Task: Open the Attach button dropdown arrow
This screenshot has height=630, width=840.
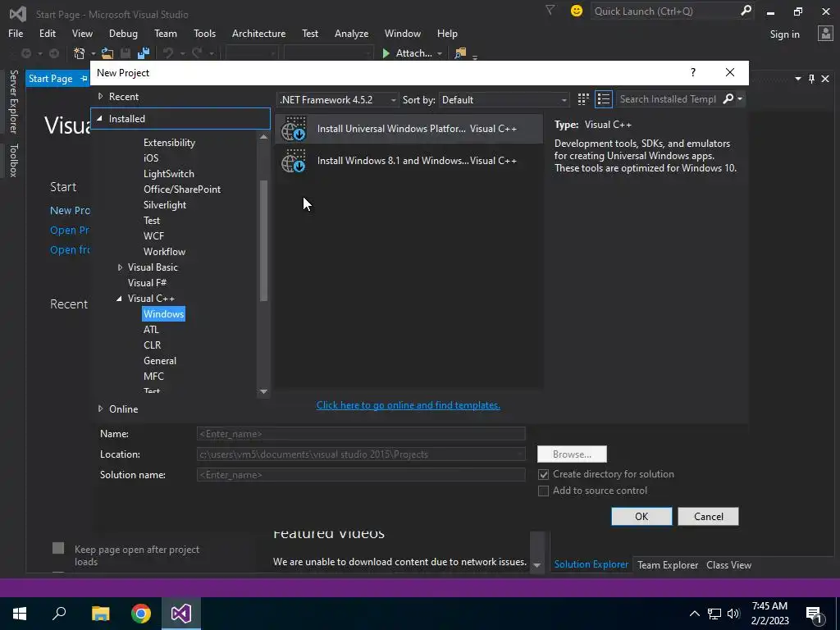Action: [x=440, y=53]
